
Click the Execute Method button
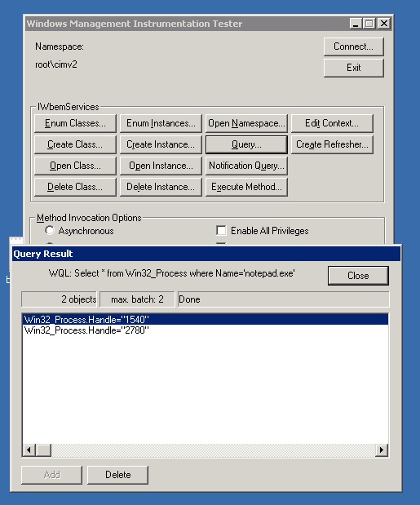[246, 187]
